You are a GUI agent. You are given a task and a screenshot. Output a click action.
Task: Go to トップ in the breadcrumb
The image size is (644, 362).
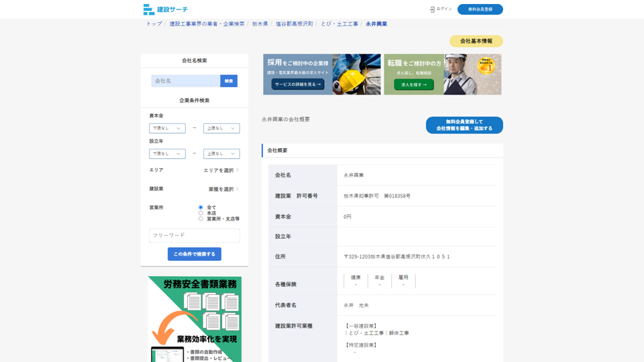(x=154, y=23)
